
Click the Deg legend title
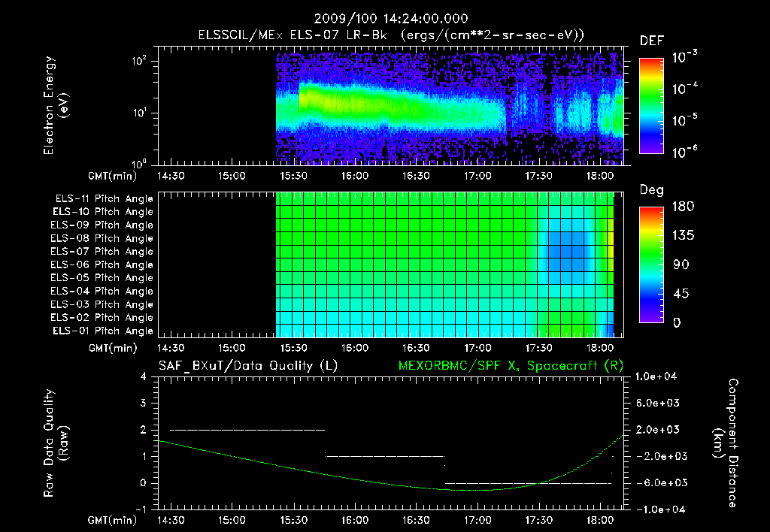[x=652, y=190]
